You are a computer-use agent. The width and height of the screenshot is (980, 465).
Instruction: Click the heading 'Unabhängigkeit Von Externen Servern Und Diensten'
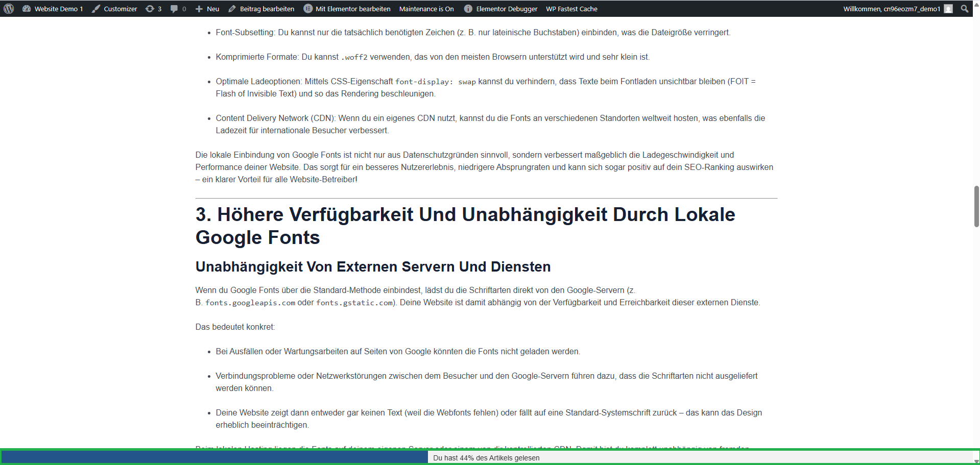click(x=373, y=266)
